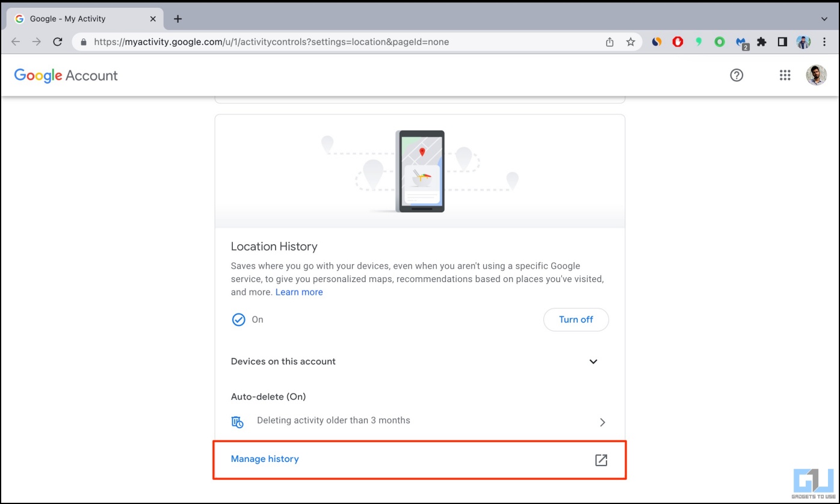Viewport: 840px width, 504px height.
Task: Open the Google apps grid
Action: click(x=785, y=75)
